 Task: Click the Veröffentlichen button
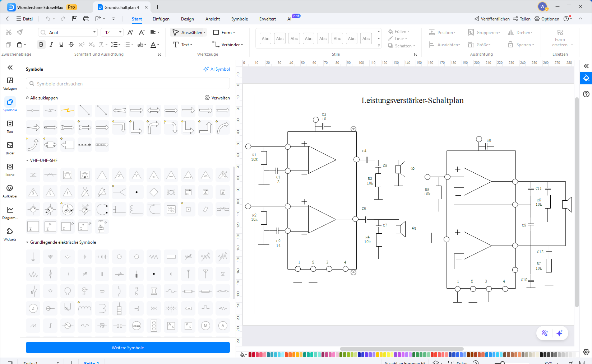pos(492,19)
